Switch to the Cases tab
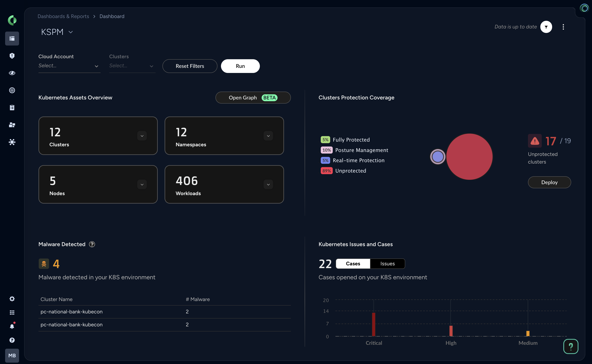 point(353,264)
